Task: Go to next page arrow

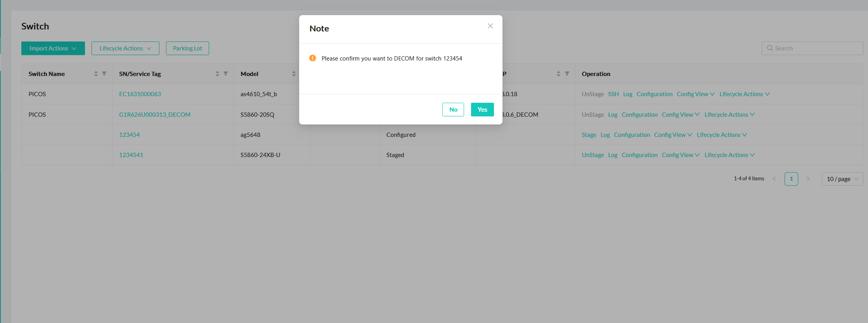Action: pyautogui.click(x=808, y=179)
